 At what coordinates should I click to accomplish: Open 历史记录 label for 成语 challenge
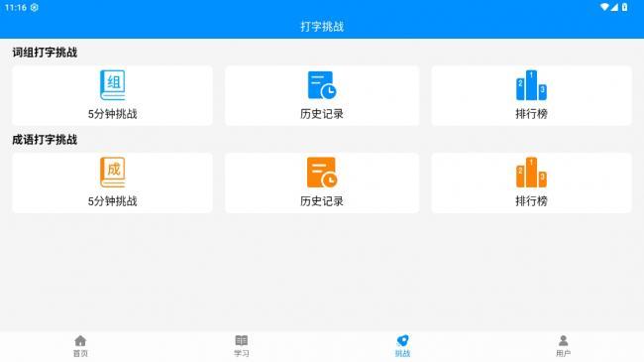322,201
